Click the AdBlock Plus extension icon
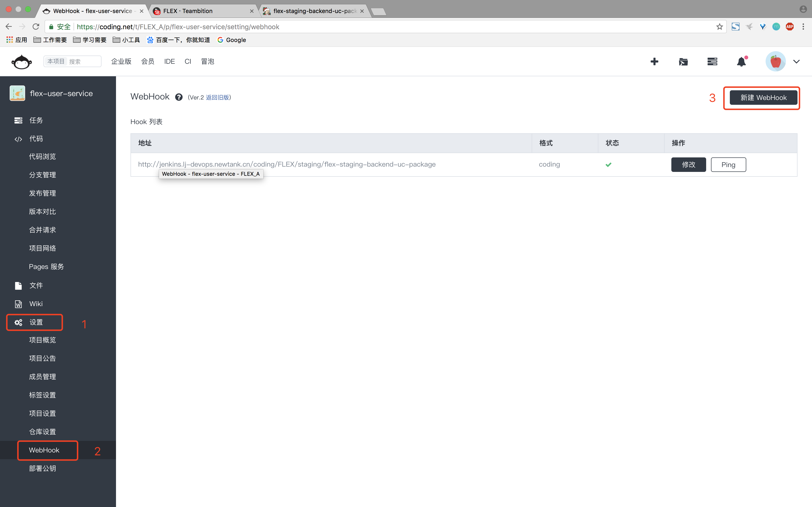Screen dimensions: 812x507 click(x=790, y=27)
